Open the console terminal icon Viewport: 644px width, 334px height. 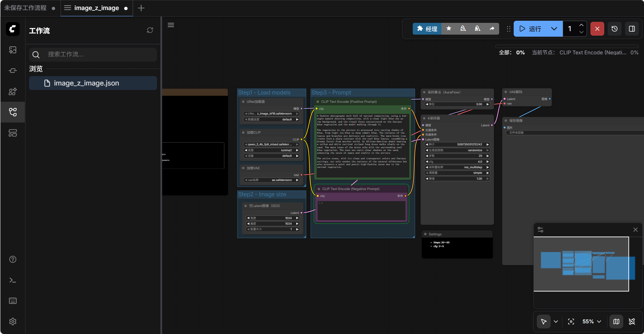tap(13, 280)
